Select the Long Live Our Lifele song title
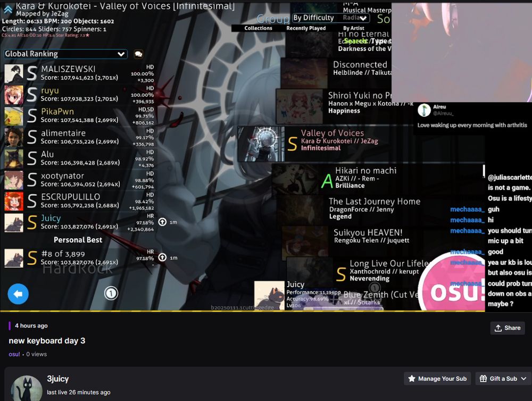532x401 pixels. point(389,264)
